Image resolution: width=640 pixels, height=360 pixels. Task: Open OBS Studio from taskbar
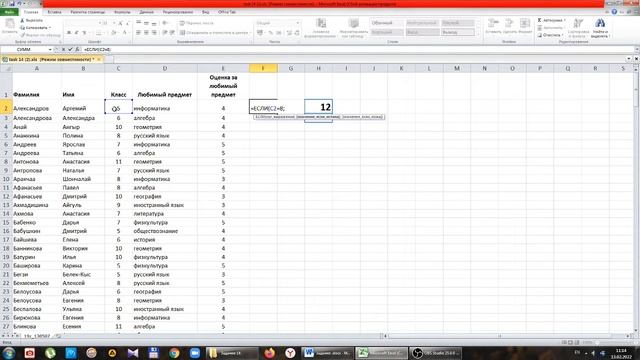click(436, 353)
